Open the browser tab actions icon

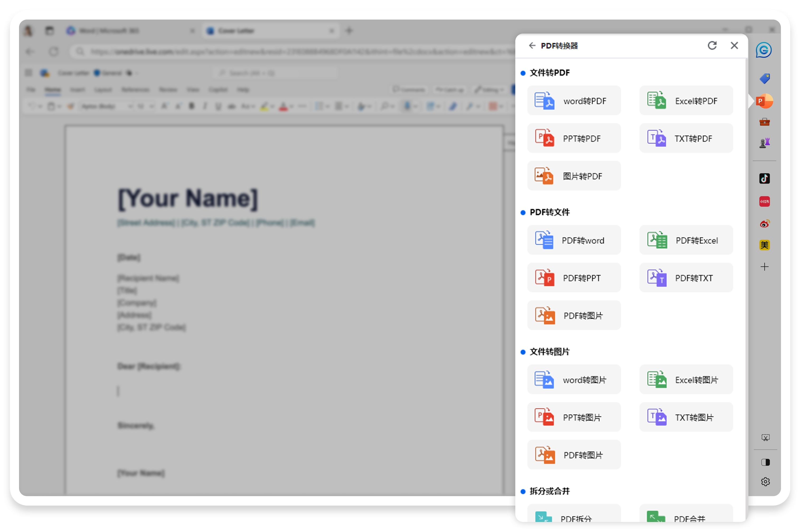coord(50,31)
